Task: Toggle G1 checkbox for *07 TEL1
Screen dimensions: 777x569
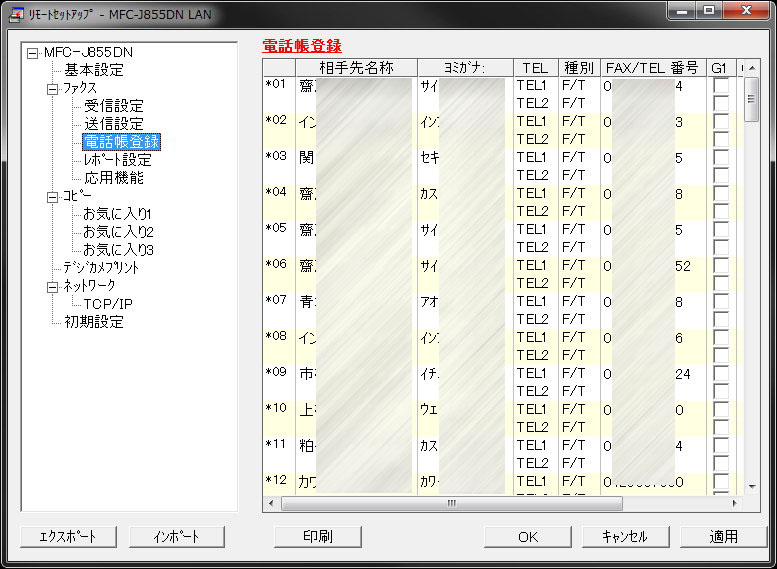Action: (x=721, y=301)
